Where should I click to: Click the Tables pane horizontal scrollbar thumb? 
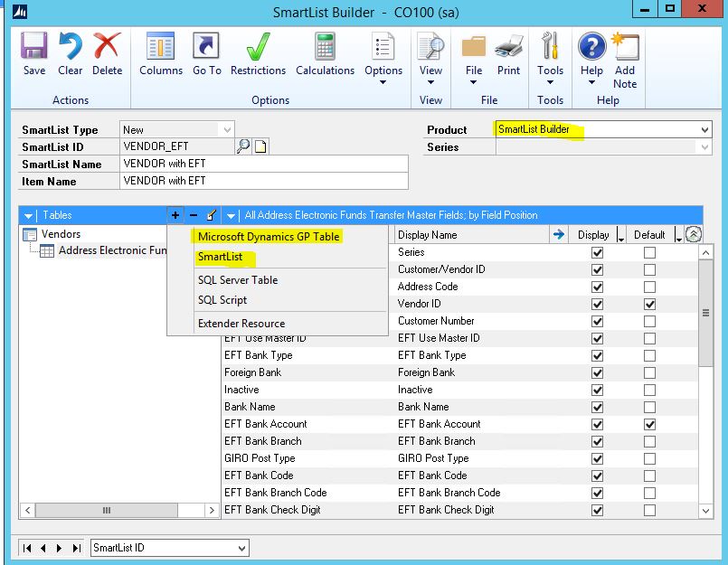tap(107, 511)
